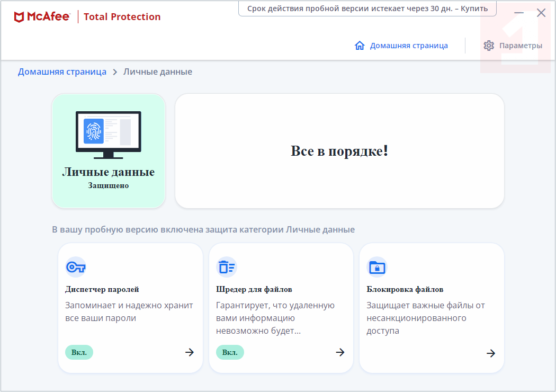Click the Шредер для файлов card title
This screenshot has height=392, width=556.
[x=254, y=289]
